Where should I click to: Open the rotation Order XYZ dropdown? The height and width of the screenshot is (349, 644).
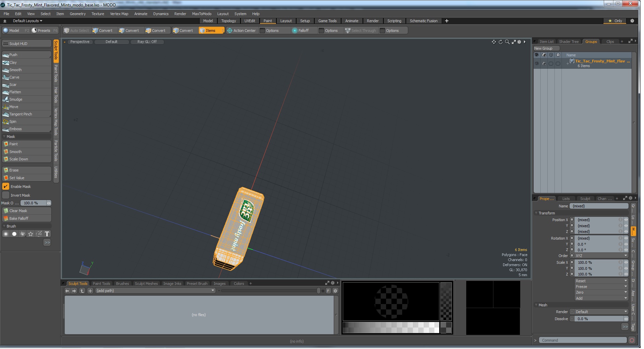click(x=601, y=256)
